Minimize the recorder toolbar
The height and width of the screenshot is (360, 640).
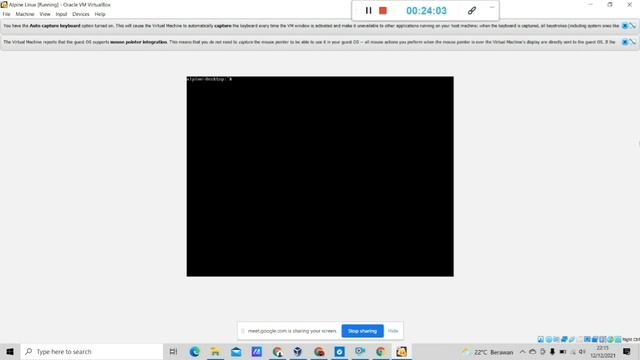point(491,7)
